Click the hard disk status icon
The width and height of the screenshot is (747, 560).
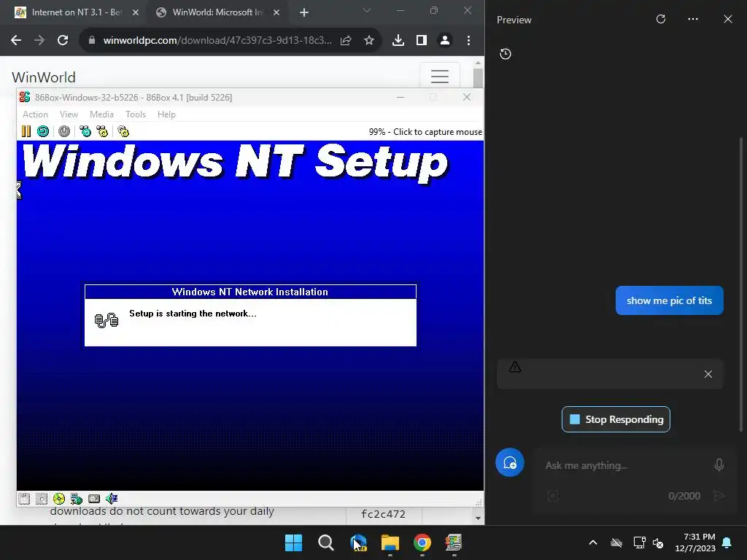(94, 499)
